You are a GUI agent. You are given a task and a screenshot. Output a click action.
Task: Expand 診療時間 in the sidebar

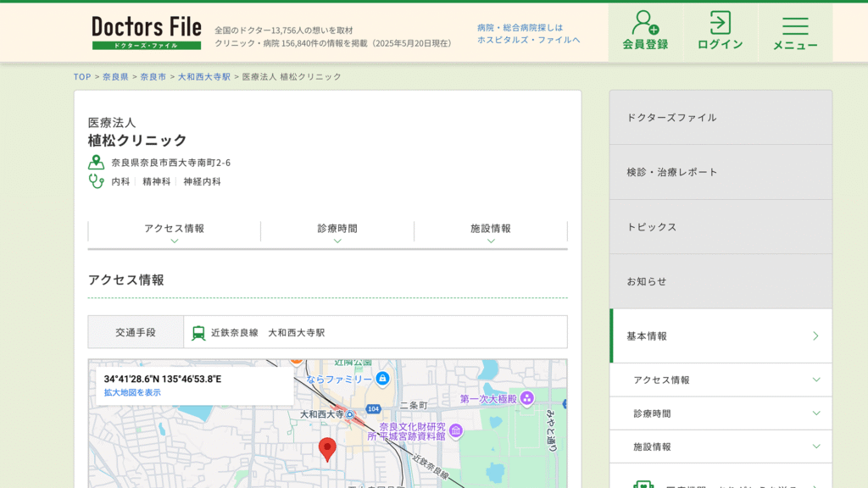(721, 413)
